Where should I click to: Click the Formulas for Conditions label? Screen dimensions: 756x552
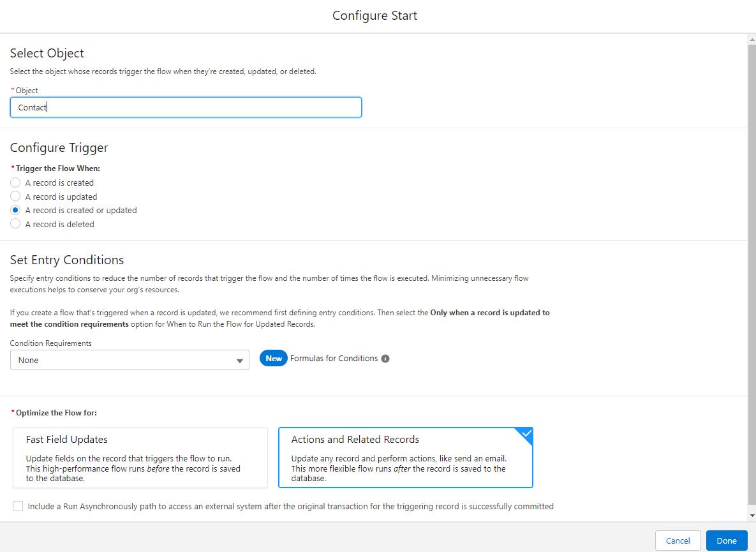coord(334,359)
